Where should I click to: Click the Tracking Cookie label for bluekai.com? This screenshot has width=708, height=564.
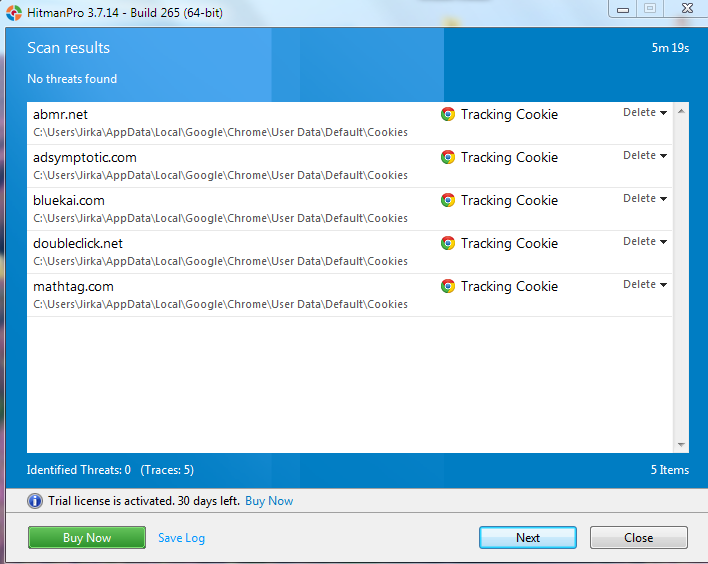509,200
